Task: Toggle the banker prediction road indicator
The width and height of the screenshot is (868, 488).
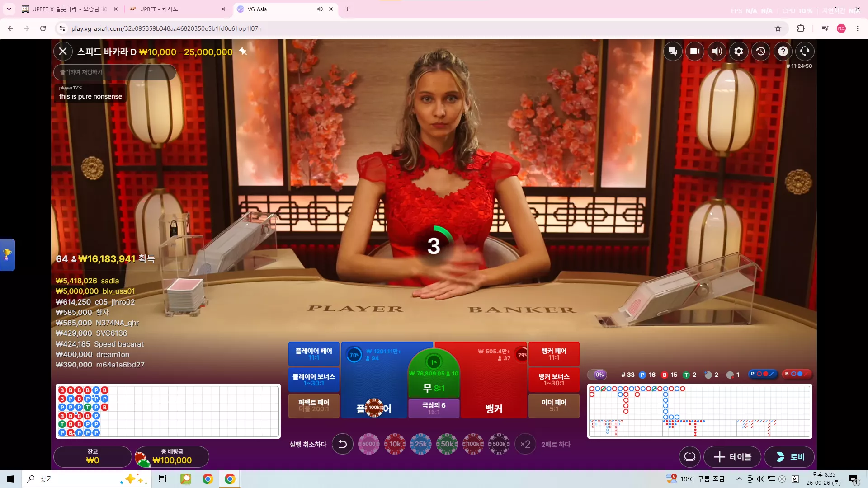Action: [x=797, y=374]
